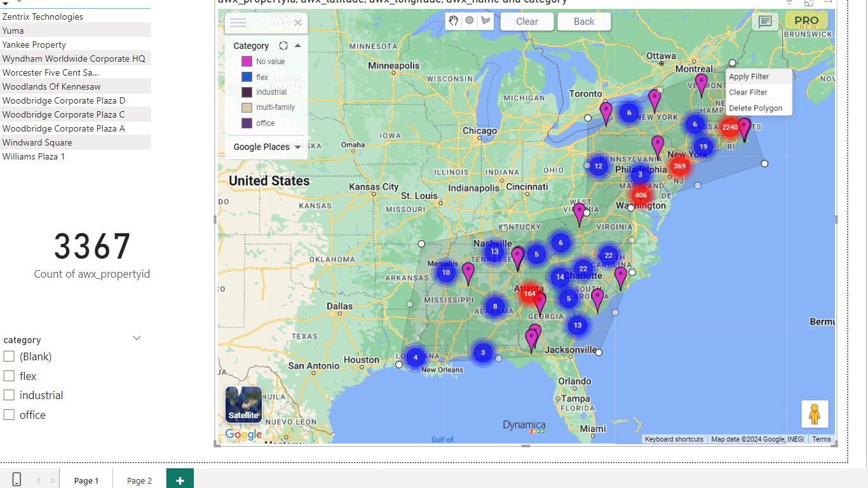Select Wyndham Worldwide Corporate HQ row
Image resolution: width=868 pixels, height=488 pixels.
[76, 58]
